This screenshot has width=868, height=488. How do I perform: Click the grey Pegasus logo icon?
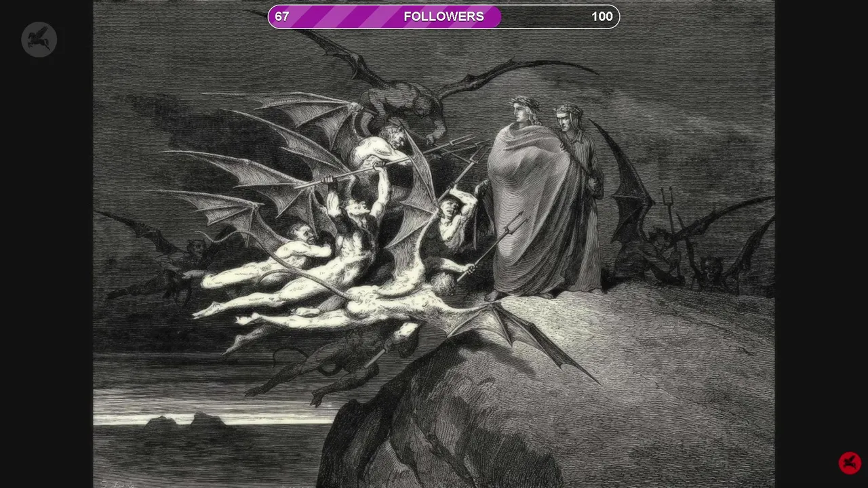click(39, 39)
